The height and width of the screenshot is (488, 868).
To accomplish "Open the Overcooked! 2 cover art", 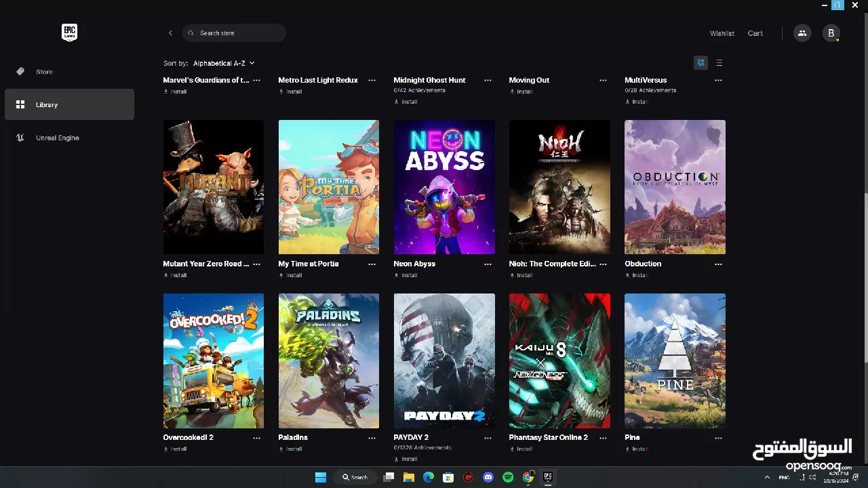I will point(214,361).
